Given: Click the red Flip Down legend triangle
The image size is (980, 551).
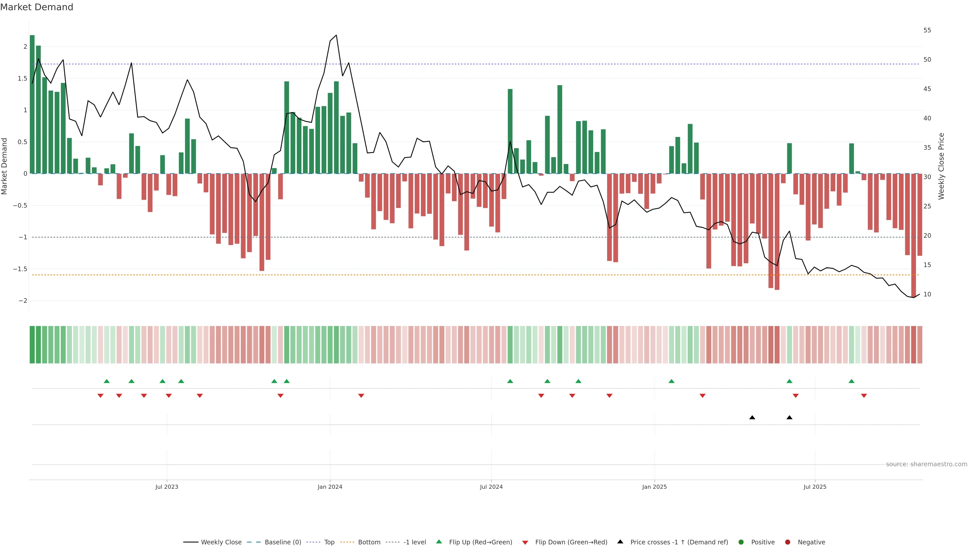Looking at the screenshot, I should tap(525, 542).
